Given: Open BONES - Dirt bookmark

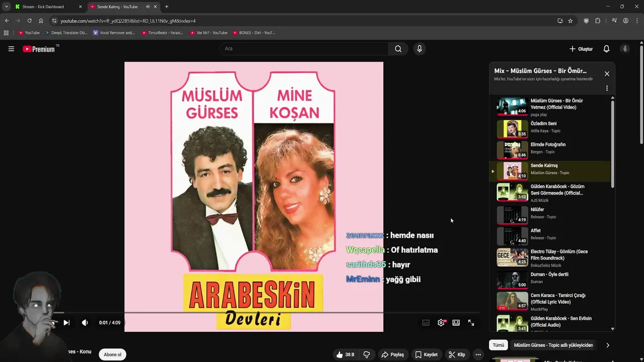Looking at the screenshot, I should click(254, 33).
